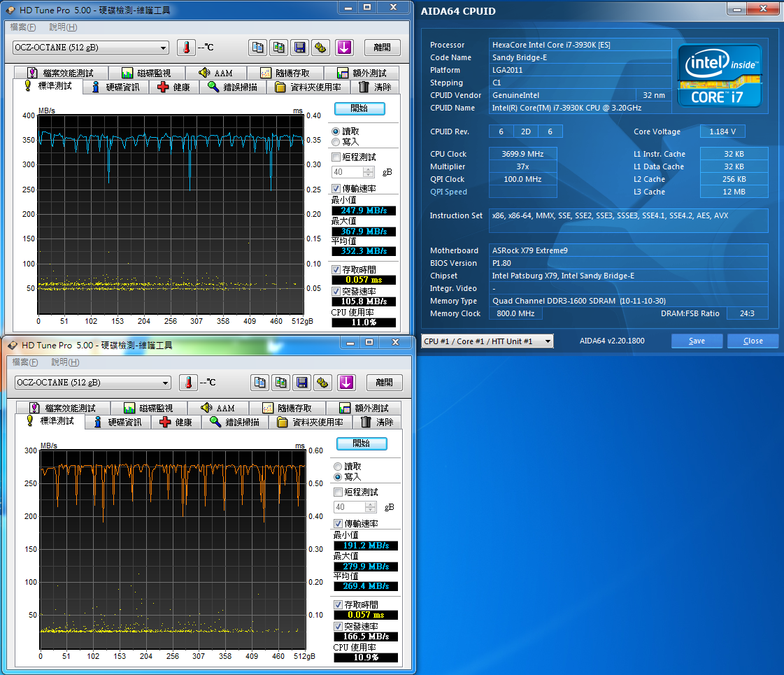The width and height of the screenshot is (784, 675).
Task: Enable 短程測試 checkbox in lower HD Tune window
Action: [x=338, y=492]
